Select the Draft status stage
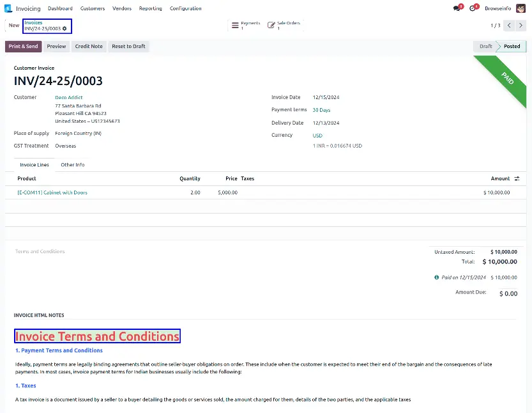Screen dimensions: 532x413 (x=485, y=47)
